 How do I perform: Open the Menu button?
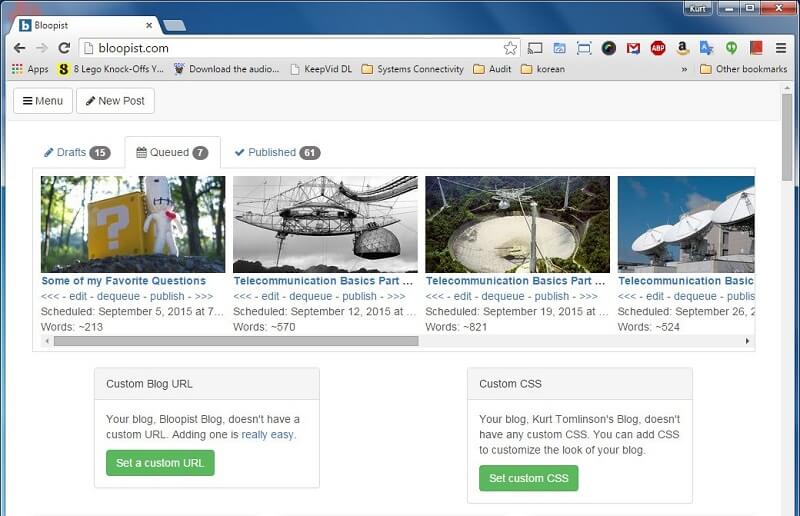[43, 101]
